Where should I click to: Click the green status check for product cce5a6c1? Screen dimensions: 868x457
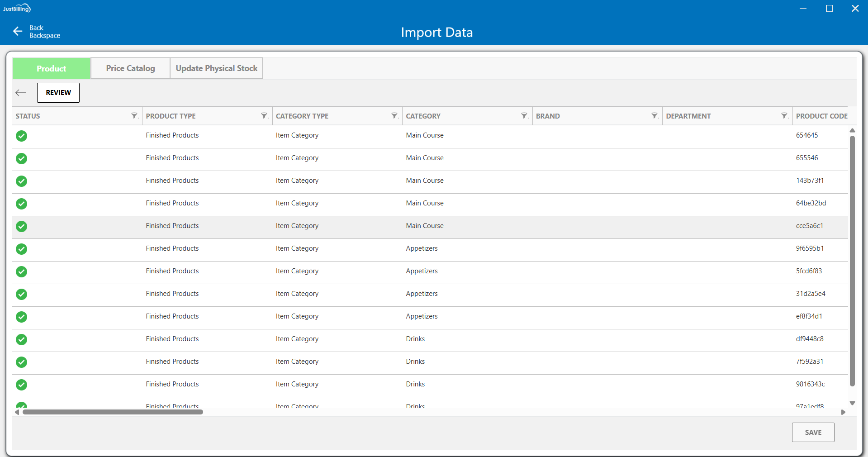pos(21,226)
